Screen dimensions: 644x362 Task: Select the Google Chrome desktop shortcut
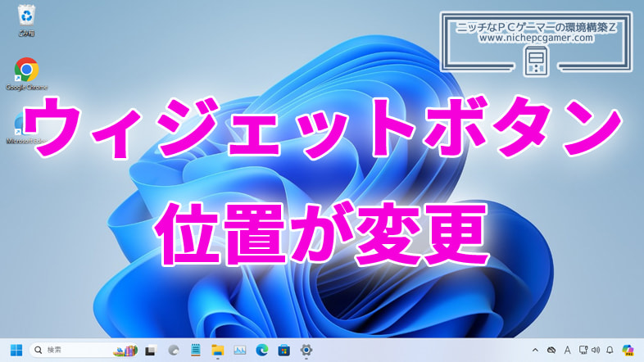(x=26, y=74)
